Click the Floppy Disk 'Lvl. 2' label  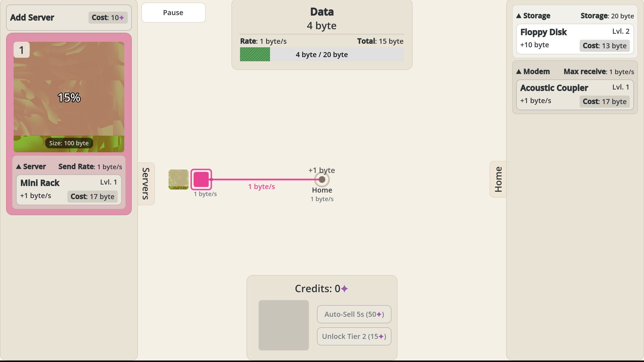(621, 31)
